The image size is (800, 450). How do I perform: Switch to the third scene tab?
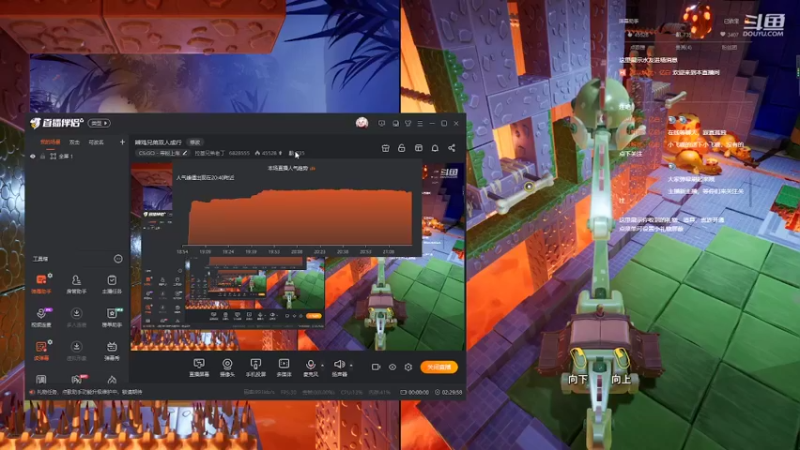pos(96,142)
